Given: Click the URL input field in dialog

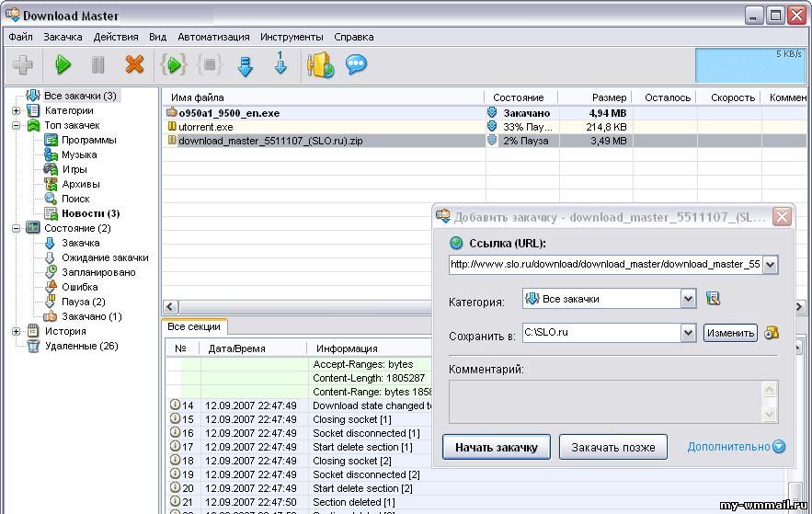Looking at the screenshot, I should [x=605, y=265].
